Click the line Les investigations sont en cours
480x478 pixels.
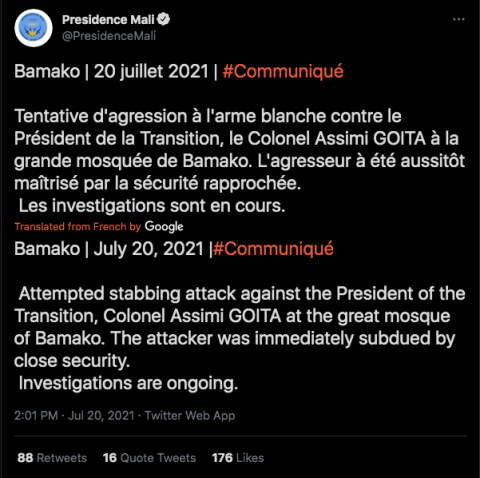pyautogui.click(x=152, y=206)
